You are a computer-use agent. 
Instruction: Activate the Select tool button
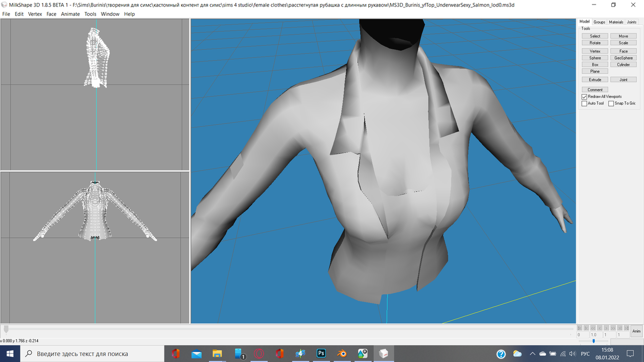pyautogui.click(x=595, y=36)
